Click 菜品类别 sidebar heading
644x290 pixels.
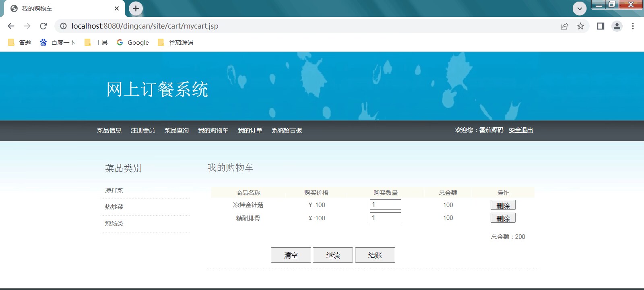point(124,168)
